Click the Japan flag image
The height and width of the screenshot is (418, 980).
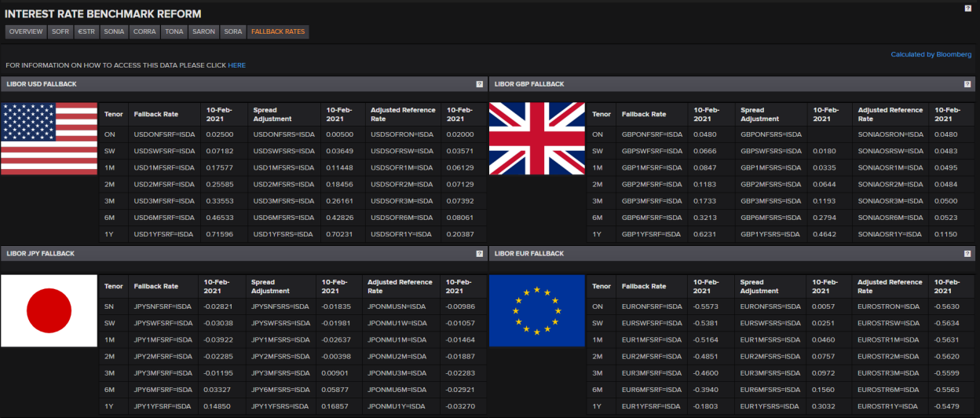tap(49, 310)
